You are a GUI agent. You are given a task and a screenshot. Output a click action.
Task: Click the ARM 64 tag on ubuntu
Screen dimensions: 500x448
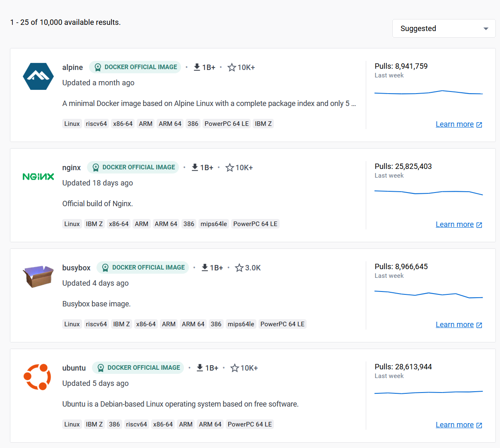(210, 424)
